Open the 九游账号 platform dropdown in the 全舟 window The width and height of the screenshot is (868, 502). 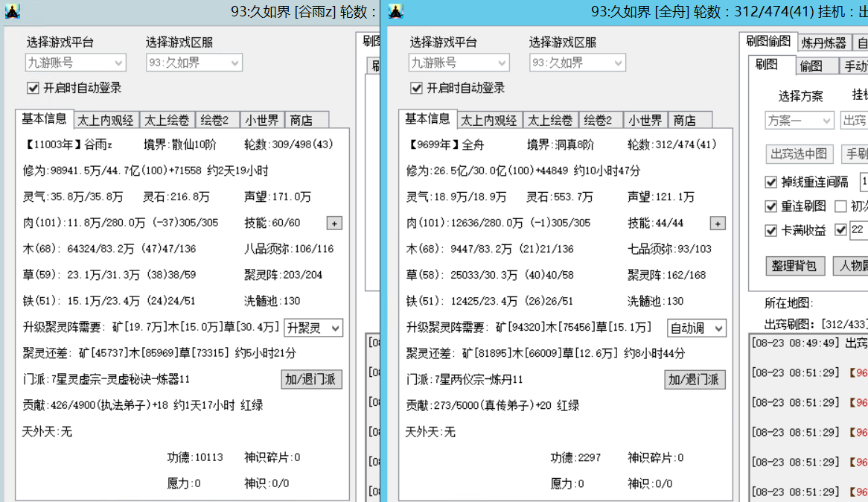point(459,63)
